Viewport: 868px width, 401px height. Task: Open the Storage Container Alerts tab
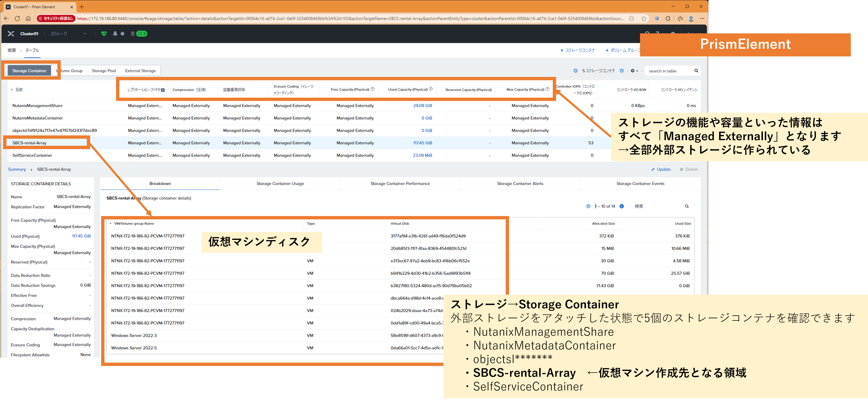pos(520,184)
